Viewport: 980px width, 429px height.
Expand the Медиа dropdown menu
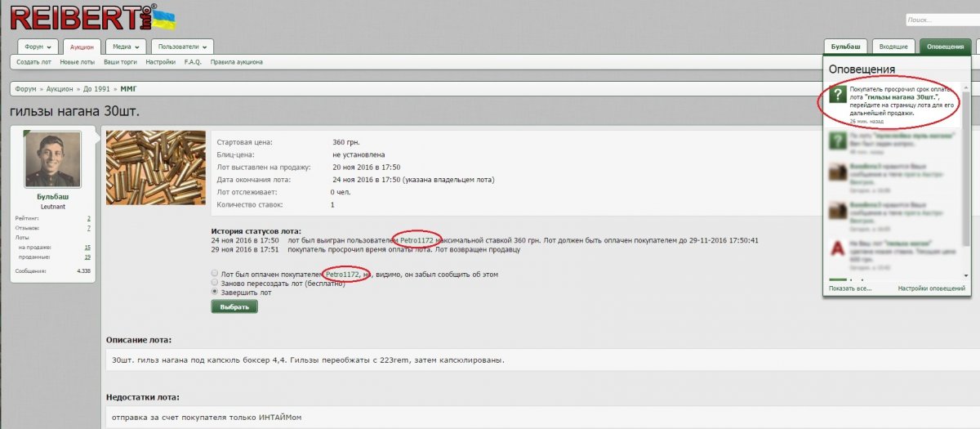click(127, 47)
